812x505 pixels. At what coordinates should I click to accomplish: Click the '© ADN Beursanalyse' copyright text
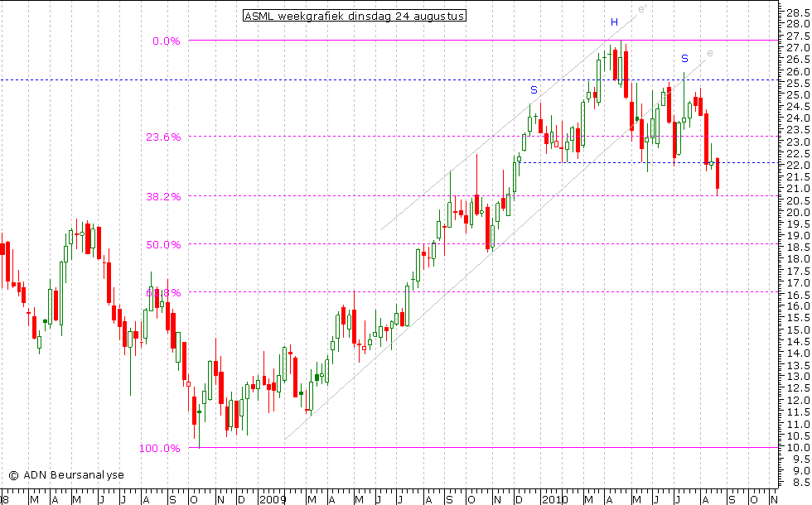coord(66,474)
